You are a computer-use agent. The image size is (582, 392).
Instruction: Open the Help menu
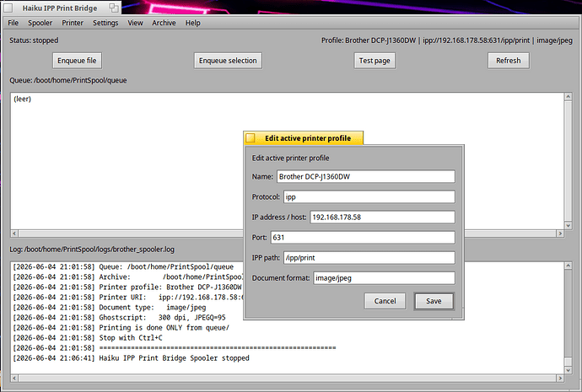[x=192, y=23]
